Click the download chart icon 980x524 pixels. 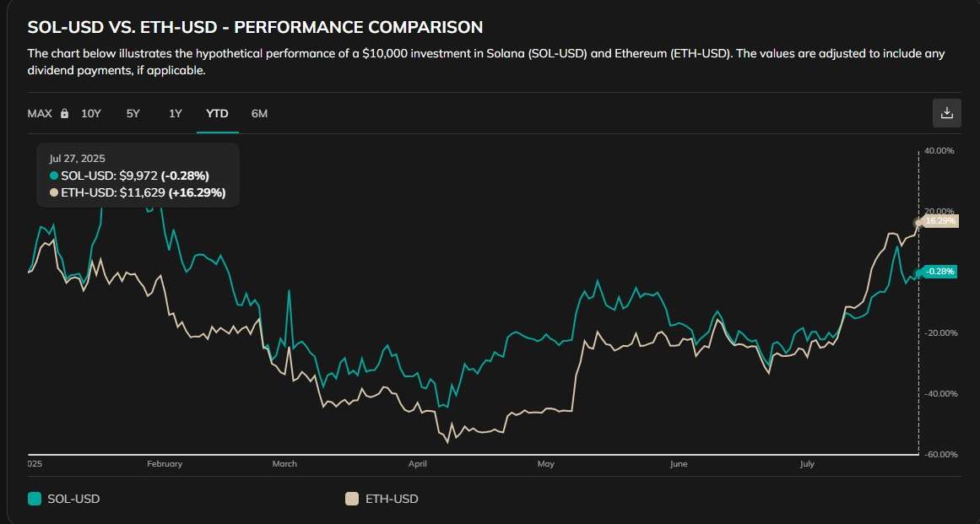pos(946,113)
